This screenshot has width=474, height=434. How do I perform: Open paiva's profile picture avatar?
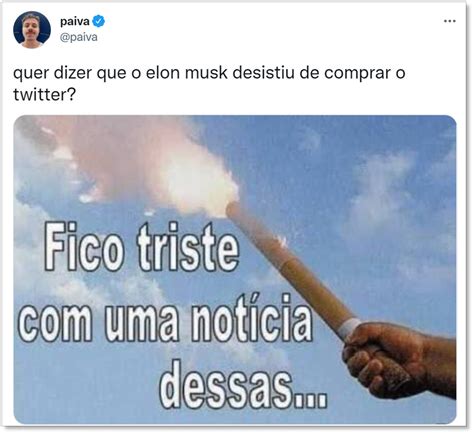(32, 30)
